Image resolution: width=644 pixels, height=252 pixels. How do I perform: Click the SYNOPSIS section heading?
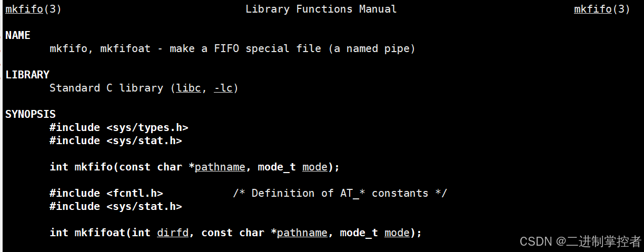[x=31, y=114]
